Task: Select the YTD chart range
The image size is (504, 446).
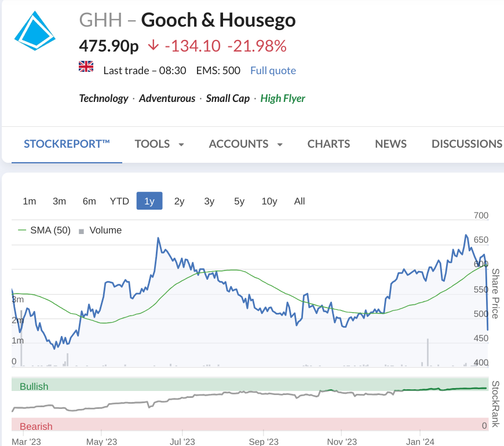Action: tap(119, 201)
